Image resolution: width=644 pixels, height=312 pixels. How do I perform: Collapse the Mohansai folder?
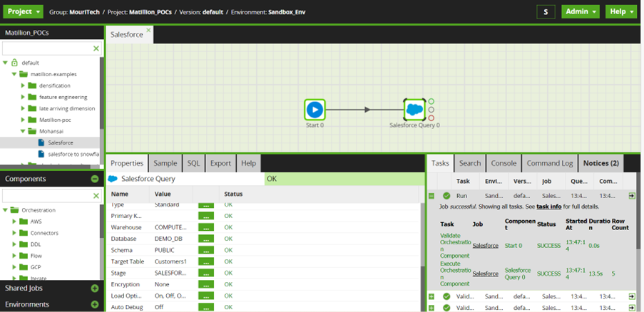click(x=23, y=131)
